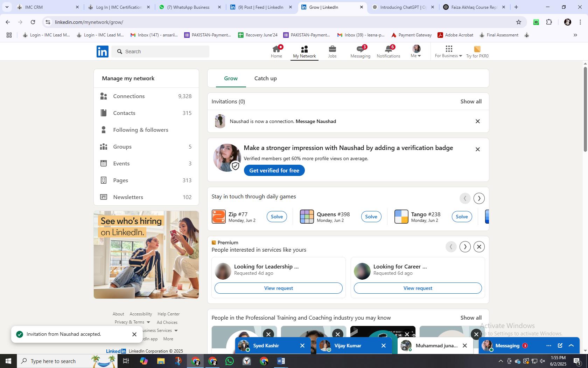Screen dimensions: 588x368
Task: Open the Jobs briefcase icon
Action: point(332,49)
